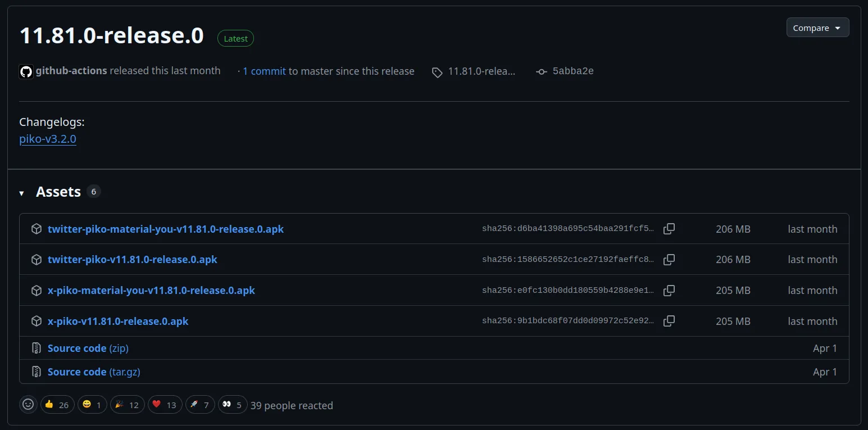
Task: Open the 11.81.0-relea… tag link
Action: 481,71
